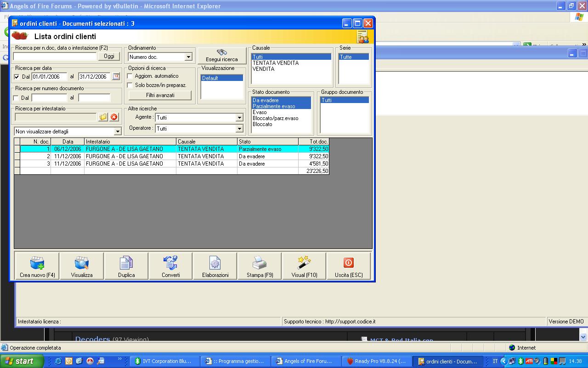Open the Visual (F10) wand tool
The height and width of the screenshot is (368, 588).
(x=304, y=266)
